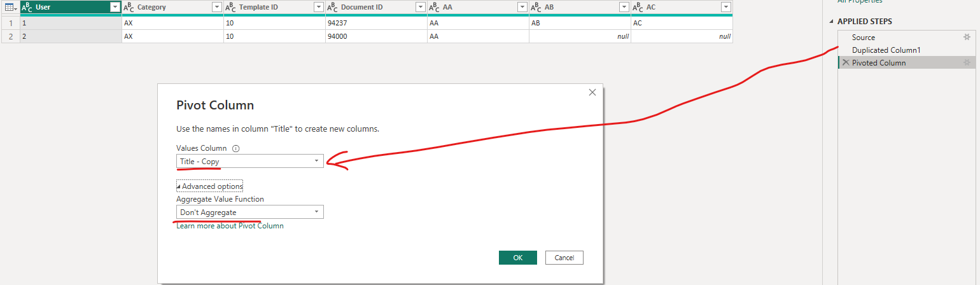This screenshot has height=285, width=980.
Task: Open settings gear for Source step
Action: point(967,38)
